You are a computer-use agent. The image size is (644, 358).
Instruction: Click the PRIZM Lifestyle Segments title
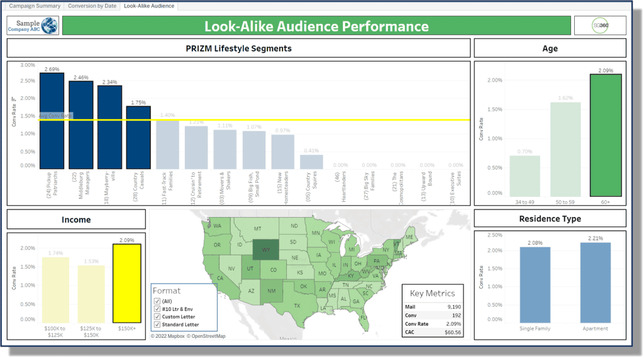coord(238,48)
